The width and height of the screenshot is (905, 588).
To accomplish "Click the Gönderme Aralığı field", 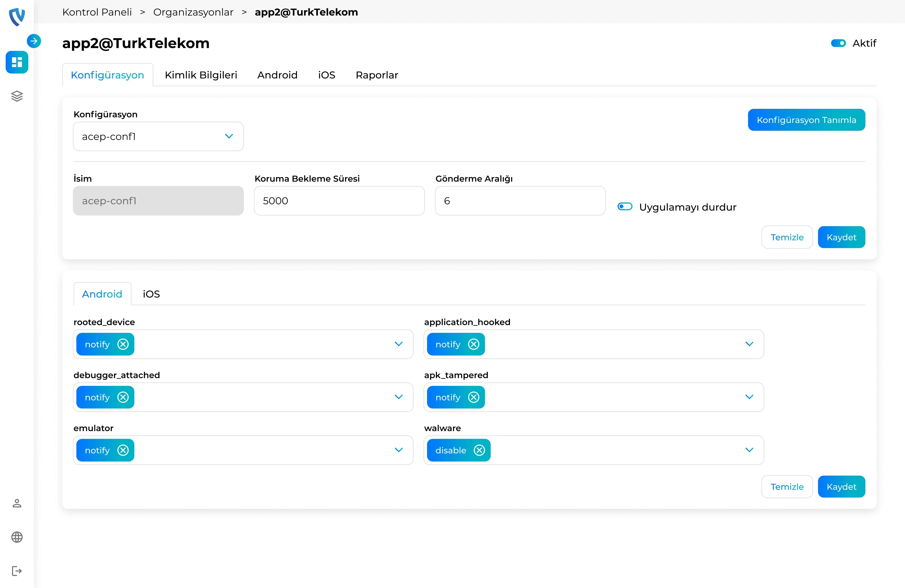I will (520, 201).
